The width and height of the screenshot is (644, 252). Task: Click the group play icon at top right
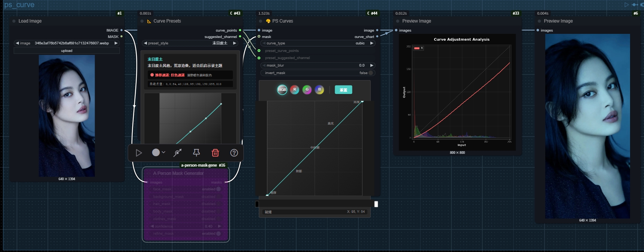coord(627,5)
